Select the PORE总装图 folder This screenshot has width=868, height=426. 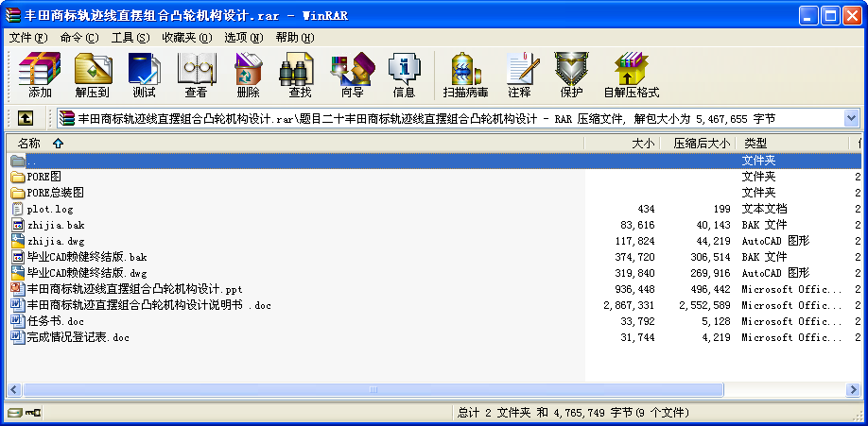point(55,193)
